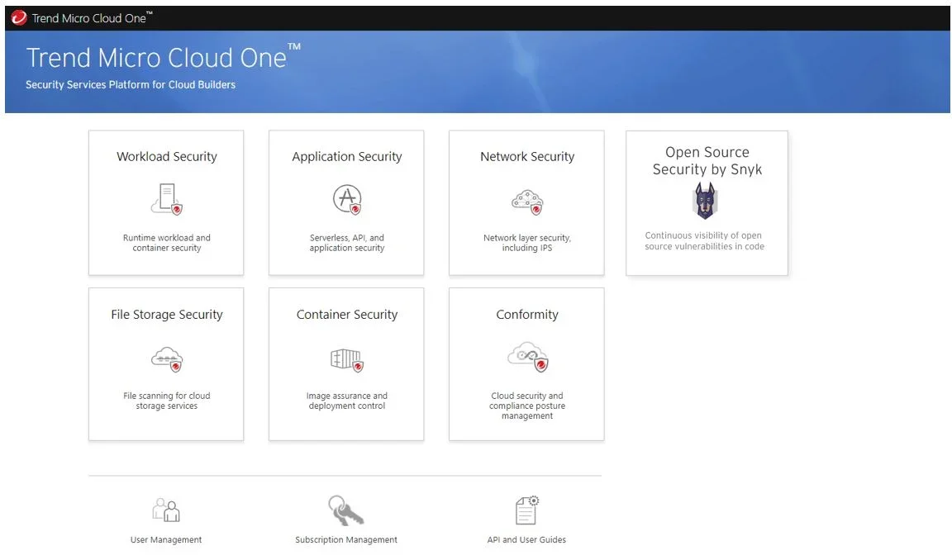Select the File Storage Security cloud-shield icon
Screen dimensions: 952x560
[166, 359]
